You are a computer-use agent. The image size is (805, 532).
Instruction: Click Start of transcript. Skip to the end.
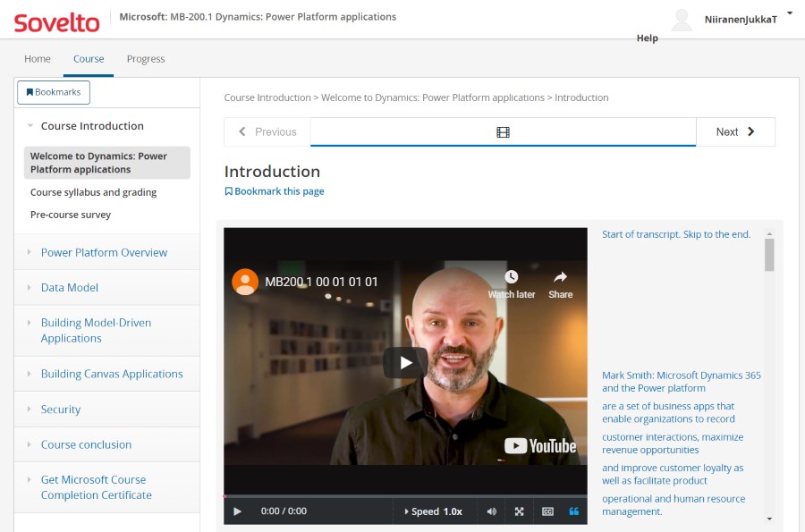pyautogui.click(x=676, y=234)
